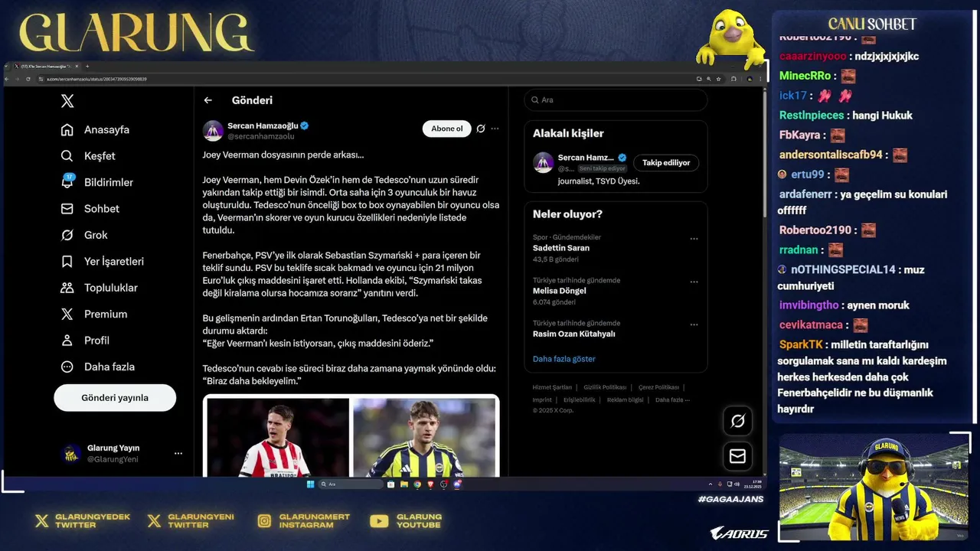Viewport: 980px width, 551px height.
Task: Click chat username SparkTK
Action: [801, 344]
